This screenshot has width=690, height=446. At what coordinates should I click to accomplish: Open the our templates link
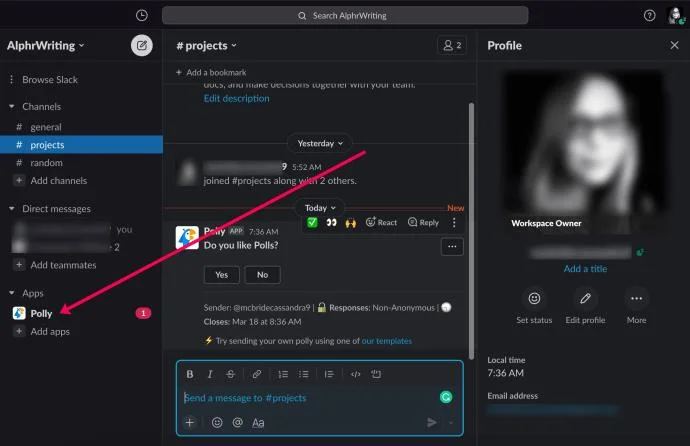tap(387, 341)
